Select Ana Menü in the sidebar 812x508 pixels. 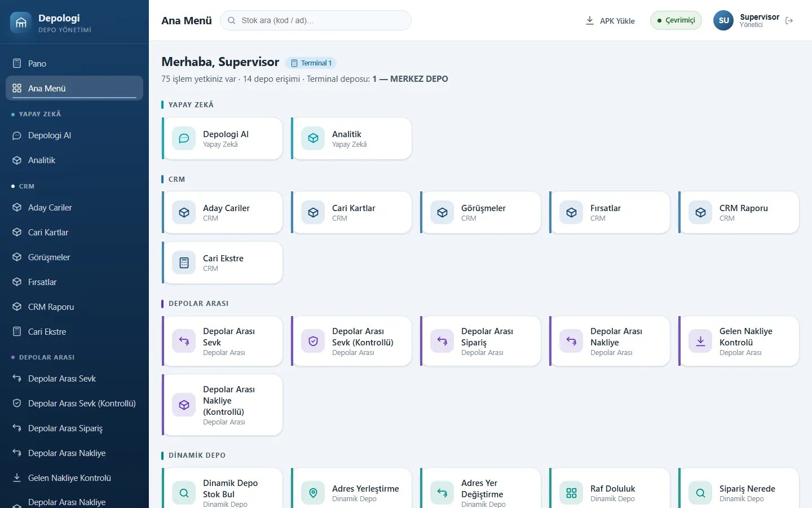point(74,88)
